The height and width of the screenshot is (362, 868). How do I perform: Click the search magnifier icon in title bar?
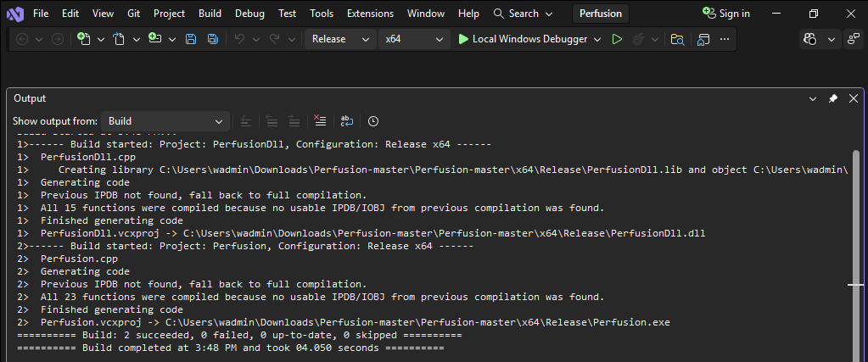click(499, 14)
